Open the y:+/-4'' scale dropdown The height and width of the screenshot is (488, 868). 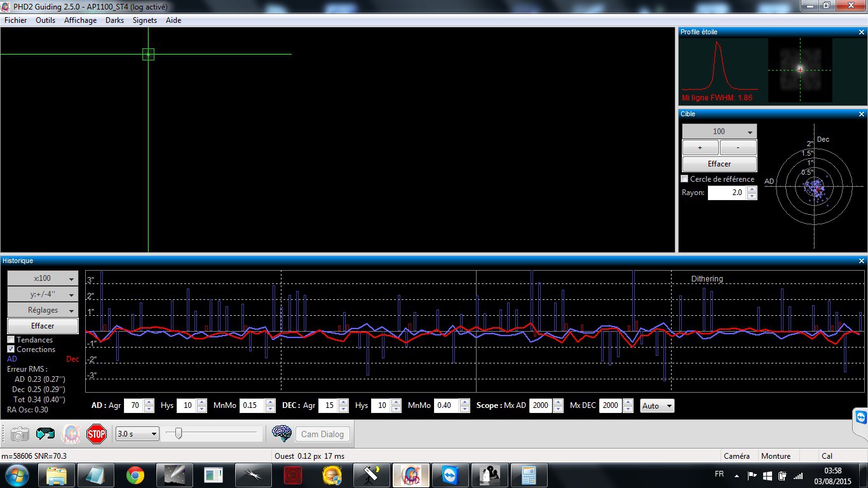coord(43,294)
